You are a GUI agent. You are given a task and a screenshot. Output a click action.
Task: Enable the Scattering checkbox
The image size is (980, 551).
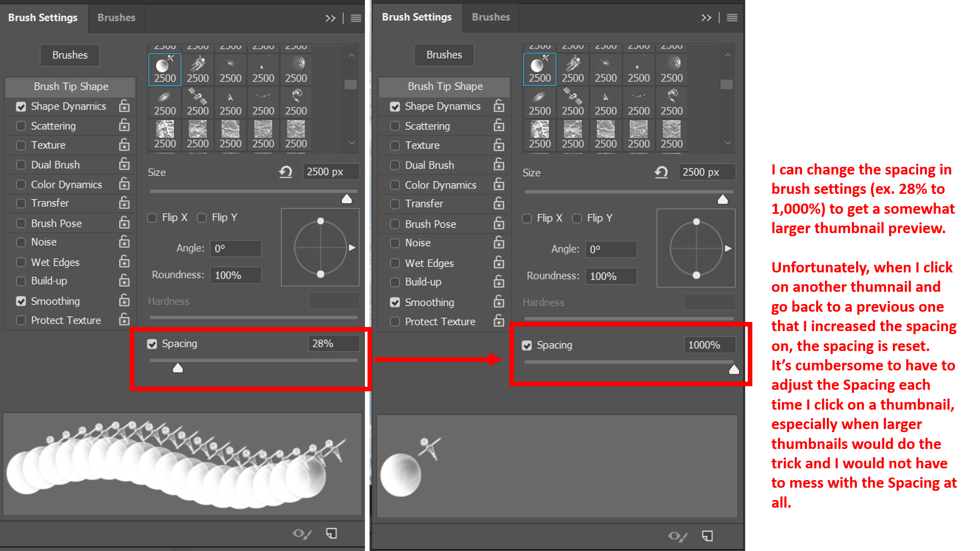(21, 126)
